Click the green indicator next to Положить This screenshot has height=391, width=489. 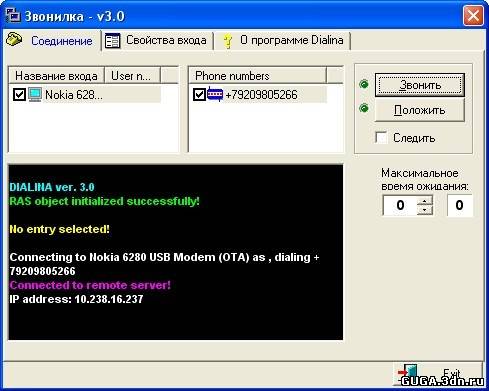click(x=364, y=108)
